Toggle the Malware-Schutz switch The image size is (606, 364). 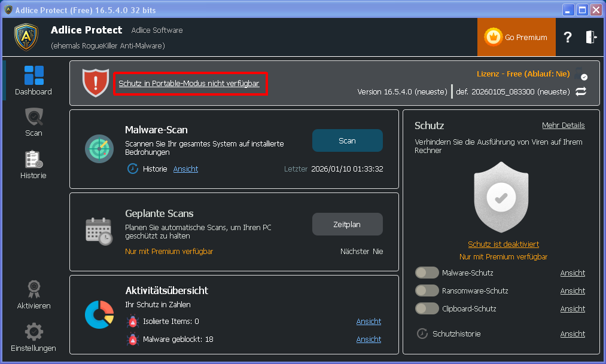[x=427, y=273]
